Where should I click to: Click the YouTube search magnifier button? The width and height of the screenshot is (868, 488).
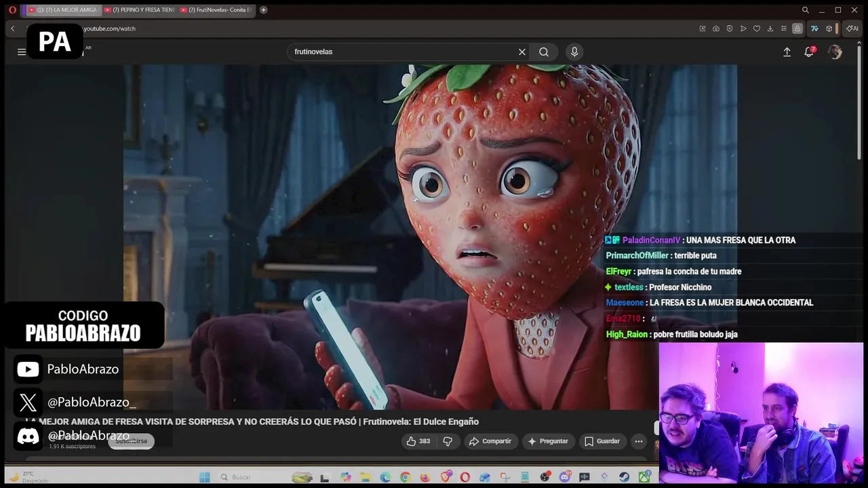544,52
